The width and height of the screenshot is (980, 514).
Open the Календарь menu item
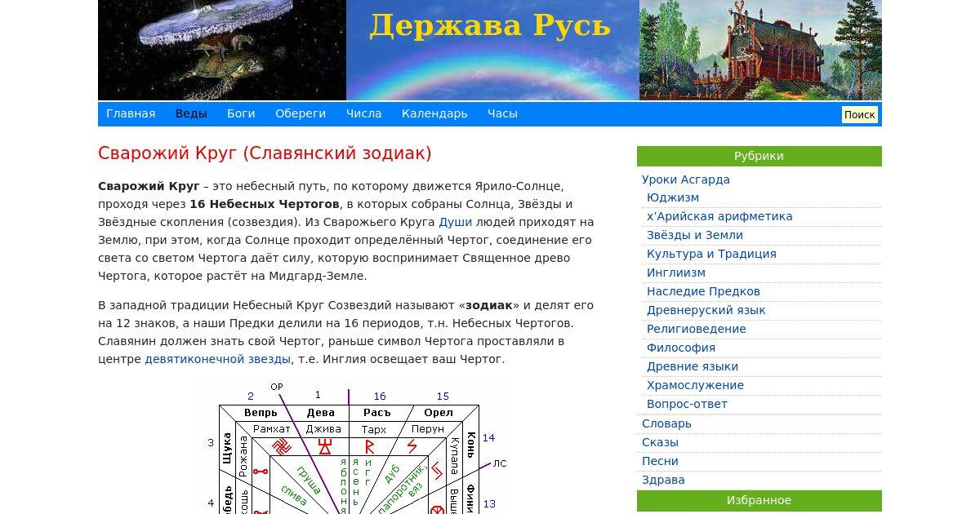point(434,113)
